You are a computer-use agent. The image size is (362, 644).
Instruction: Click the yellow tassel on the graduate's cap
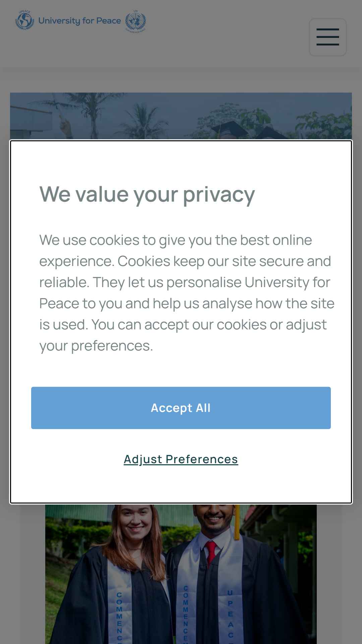point(237,520)
